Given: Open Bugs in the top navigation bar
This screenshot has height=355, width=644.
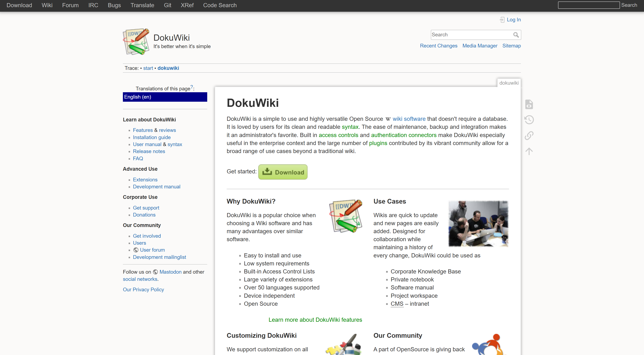Looking at the screenshot, I should (114, 5).
